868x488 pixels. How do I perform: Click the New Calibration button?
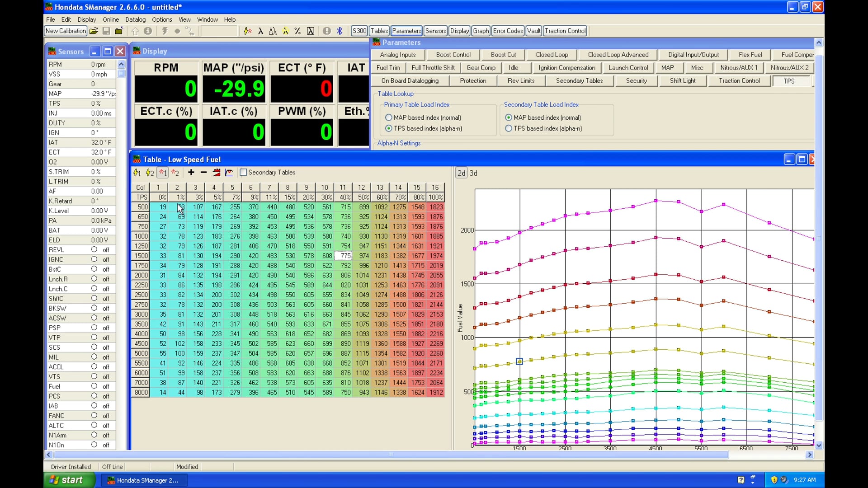[x=65, y=31]
